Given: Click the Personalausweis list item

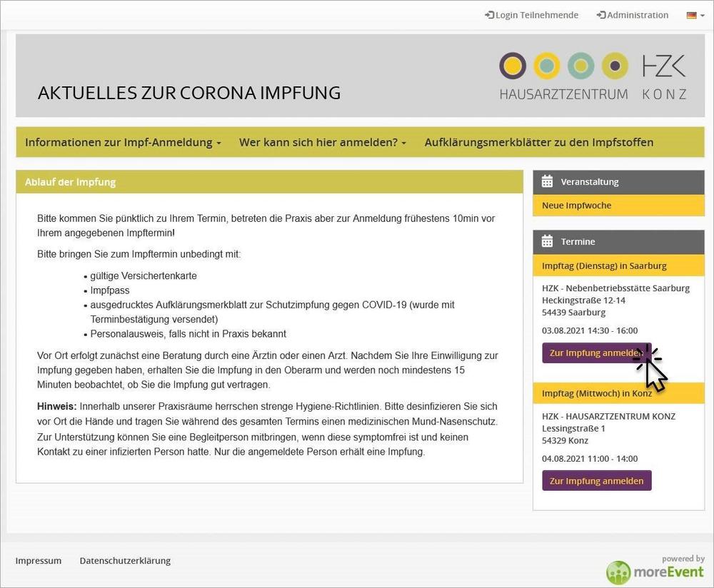Looking at the screenshot, I should click(188, 333).
